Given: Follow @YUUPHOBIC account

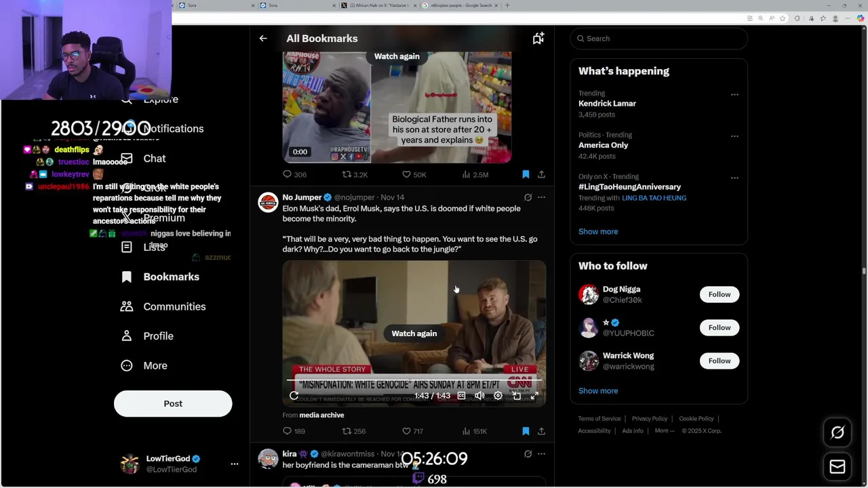Looking at the screenshot, I should tap(719, 327).
